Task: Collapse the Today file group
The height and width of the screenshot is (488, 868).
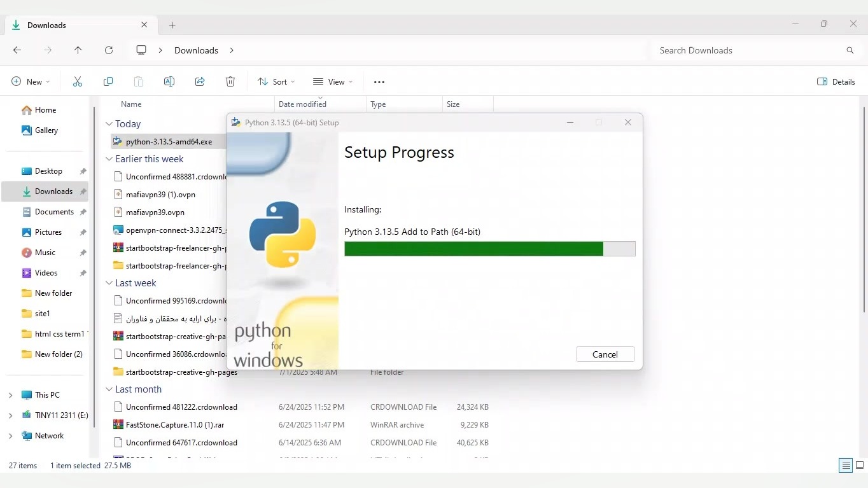Action: 109,124
